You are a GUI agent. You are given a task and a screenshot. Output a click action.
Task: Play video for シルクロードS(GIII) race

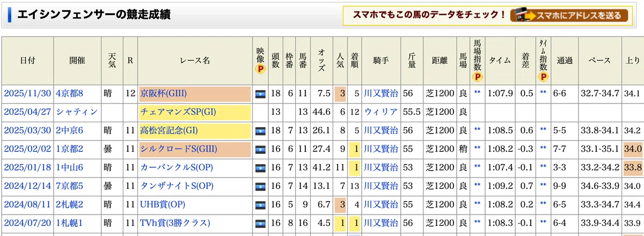[261, 149]
